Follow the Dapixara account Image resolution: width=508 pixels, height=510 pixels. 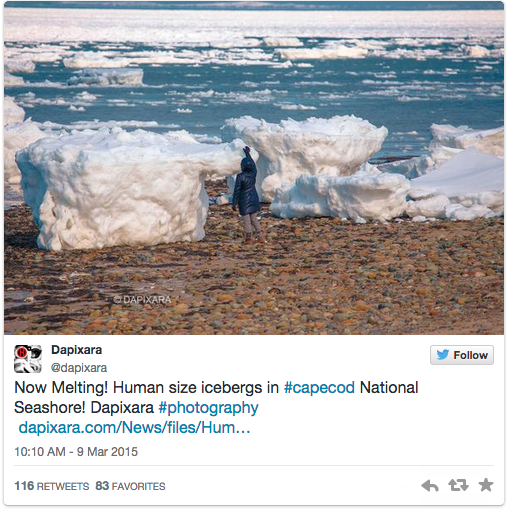coord(462,355)
